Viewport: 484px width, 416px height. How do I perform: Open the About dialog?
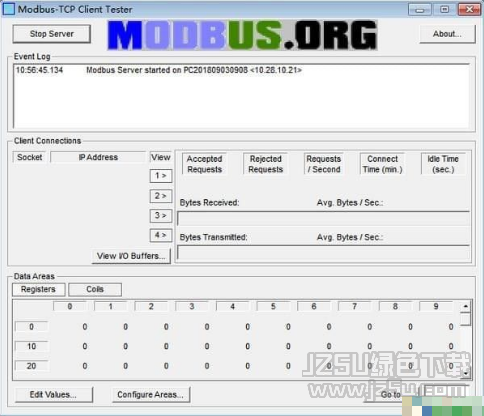447,34
